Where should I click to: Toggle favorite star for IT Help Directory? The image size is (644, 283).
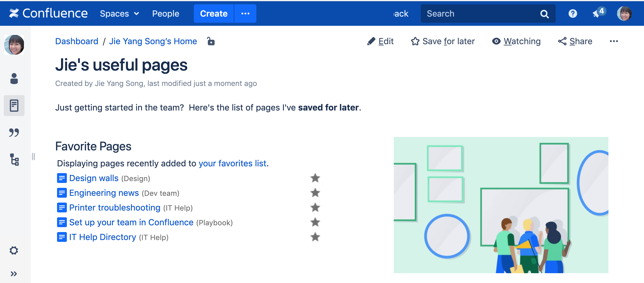315,237
